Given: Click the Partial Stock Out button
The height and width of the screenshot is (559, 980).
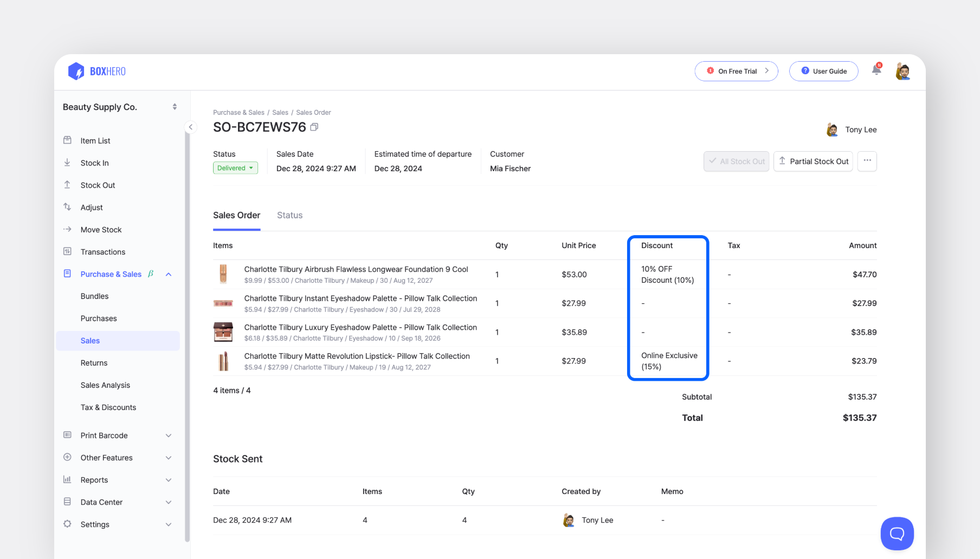Looking at the screenshot, I should coord(813,161).
